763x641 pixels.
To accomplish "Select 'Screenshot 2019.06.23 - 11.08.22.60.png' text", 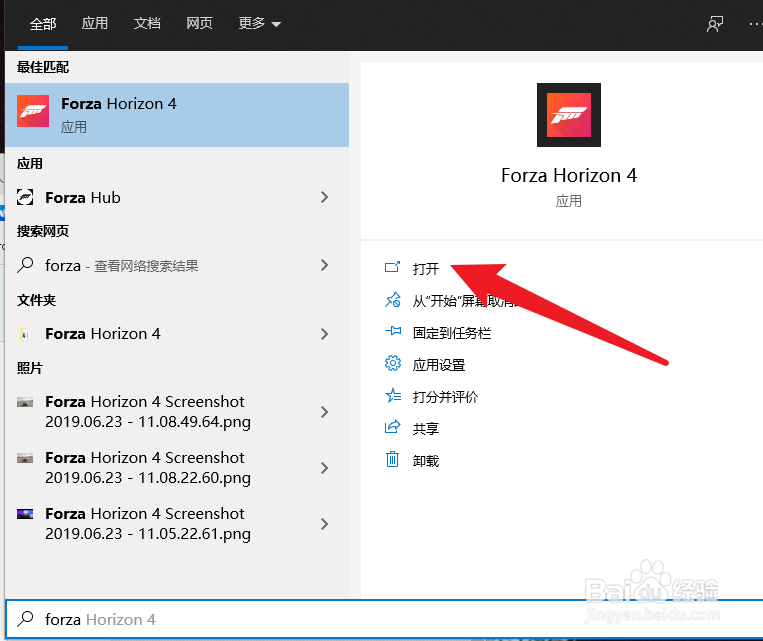I will pyautogui.click(x=148, y=468).
